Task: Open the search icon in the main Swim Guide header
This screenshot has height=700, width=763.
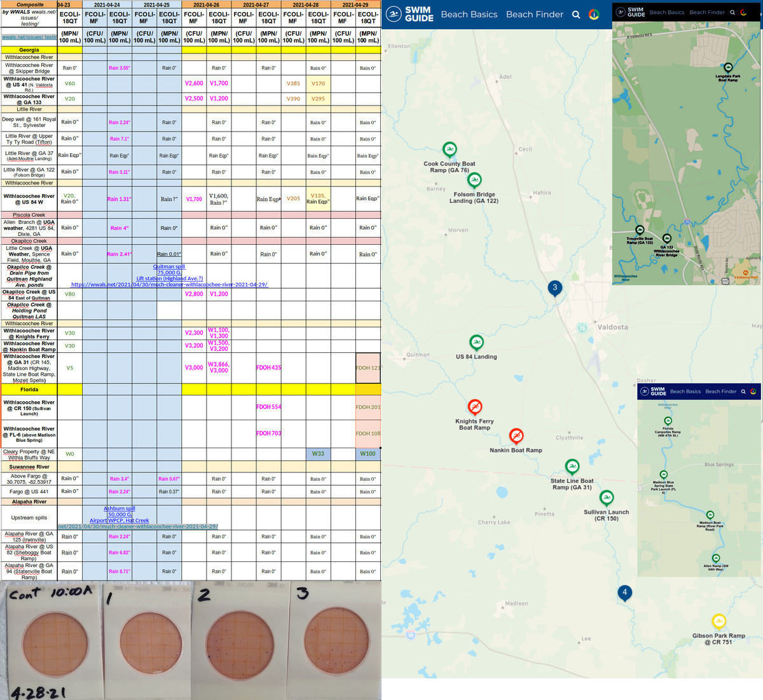Action: (x=576, y=15)
